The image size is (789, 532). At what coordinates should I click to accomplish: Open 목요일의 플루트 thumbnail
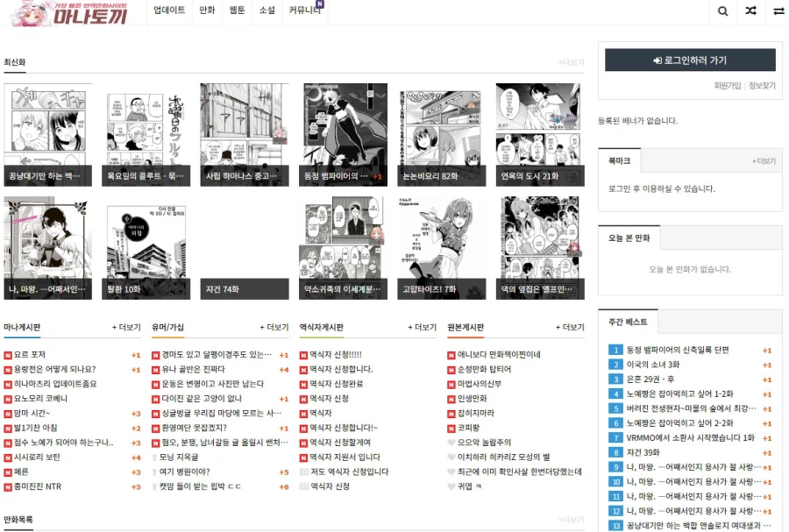[146, 135]
